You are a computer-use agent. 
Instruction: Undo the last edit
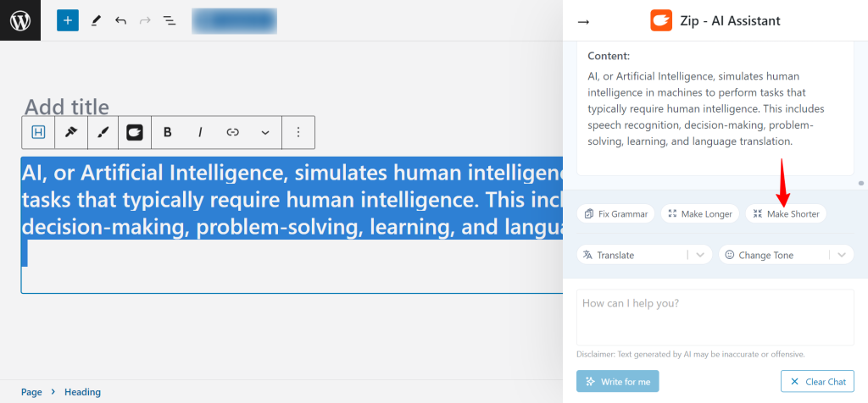pyautogui.click(x=120, y=21)
